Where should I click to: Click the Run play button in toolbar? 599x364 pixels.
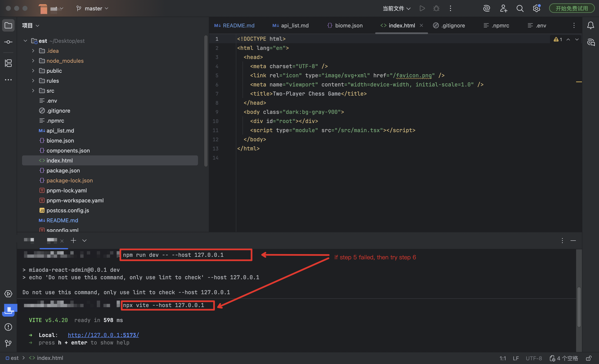422,9
